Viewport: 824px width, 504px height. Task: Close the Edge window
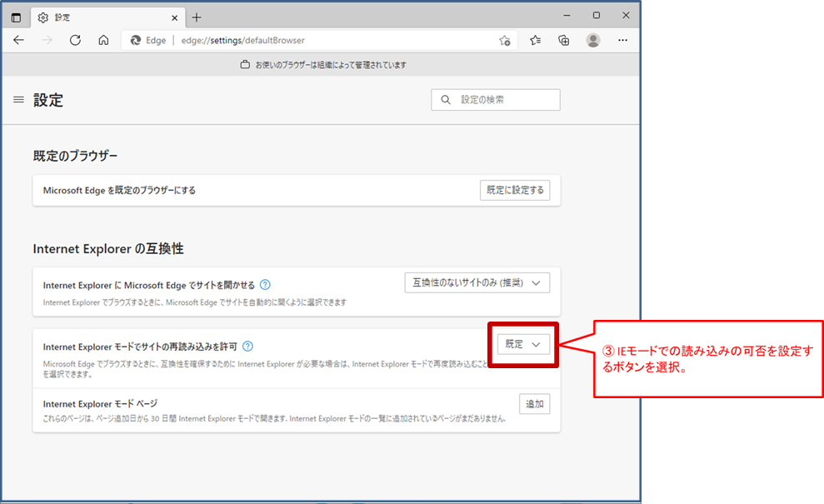(626, 16)
